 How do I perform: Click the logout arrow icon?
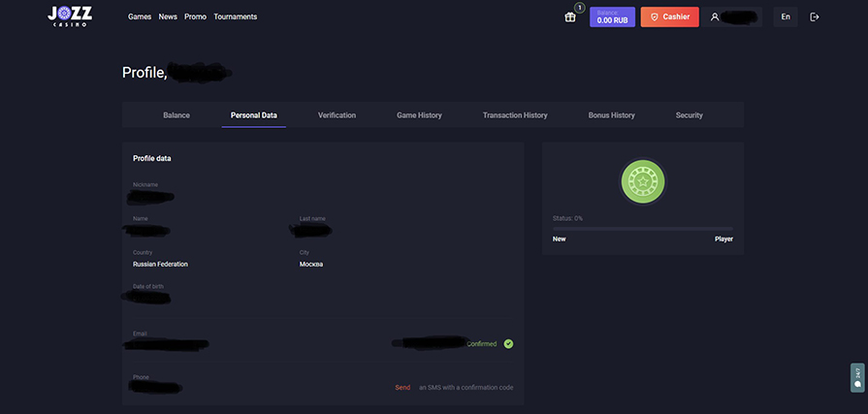click(x=815, y=16)
